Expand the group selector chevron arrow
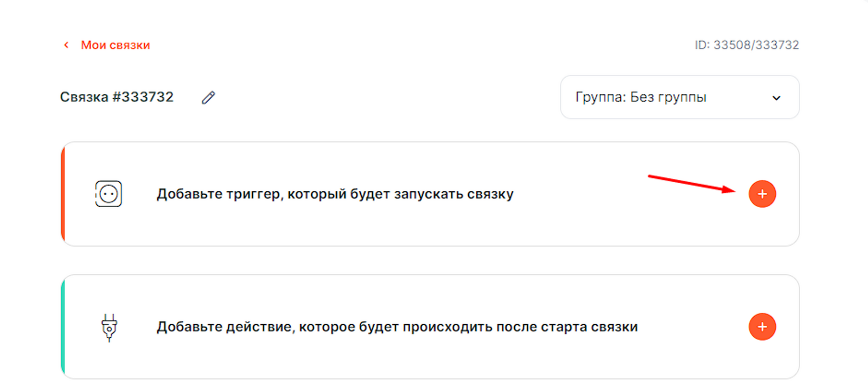868x392 pixels. [x=776, y=98]
